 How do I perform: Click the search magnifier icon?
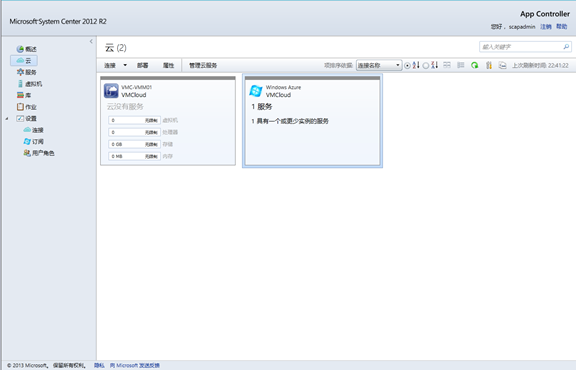click(566, 47)
